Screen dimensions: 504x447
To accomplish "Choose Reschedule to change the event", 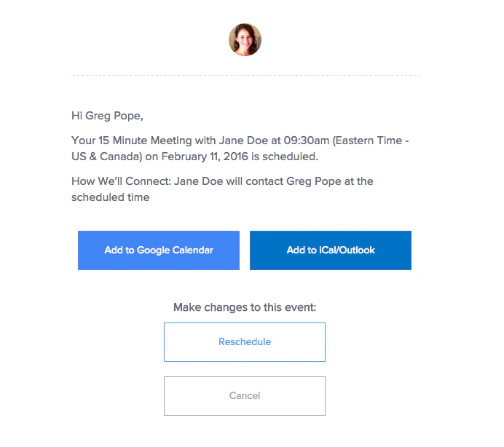I will (245, 342).
